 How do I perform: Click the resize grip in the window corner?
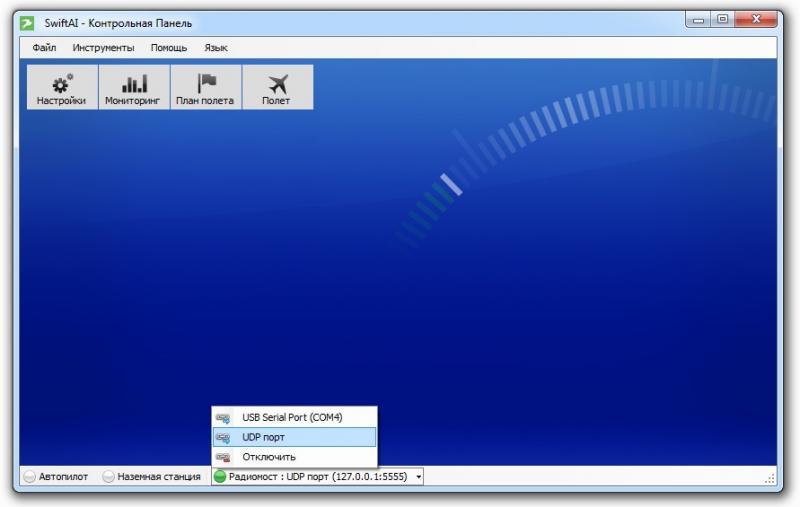[770, 480]
